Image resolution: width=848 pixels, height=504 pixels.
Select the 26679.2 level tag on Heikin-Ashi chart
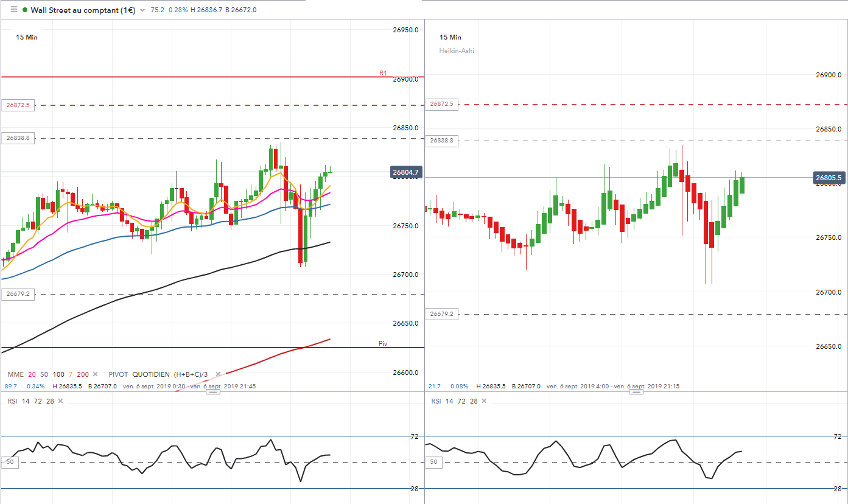(442, 314)
